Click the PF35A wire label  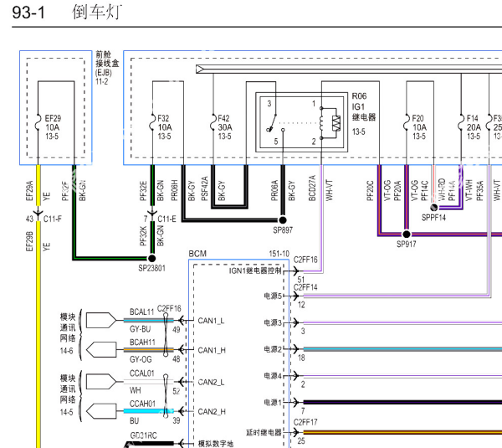479,191
